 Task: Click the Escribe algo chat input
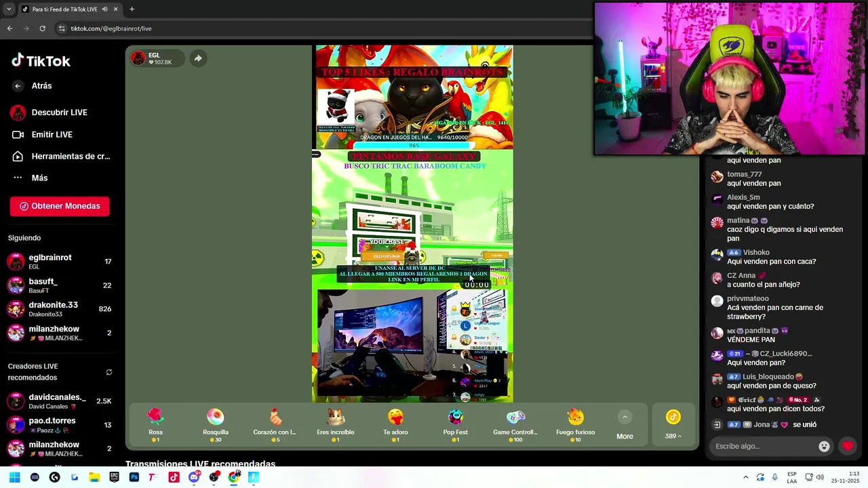click(765, 446)
